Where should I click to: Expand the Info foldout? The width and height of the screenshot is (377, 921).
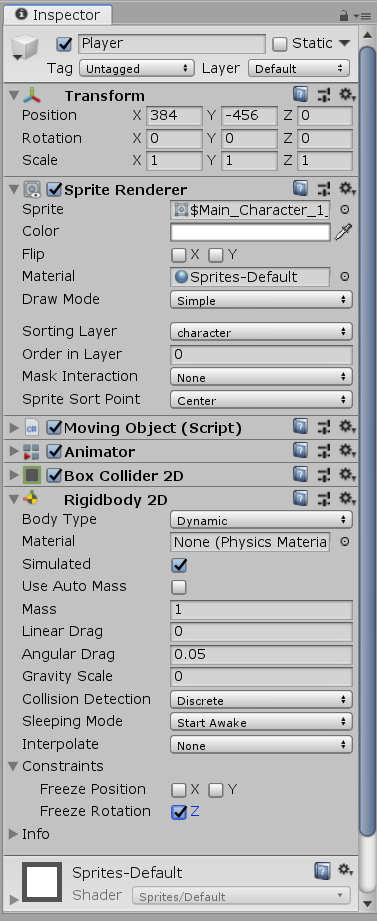[14, 834]
